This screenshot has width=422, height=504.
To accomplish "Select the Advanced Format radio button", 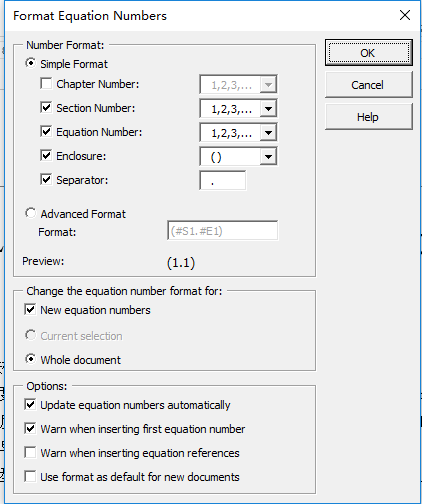I will (30, 213).
